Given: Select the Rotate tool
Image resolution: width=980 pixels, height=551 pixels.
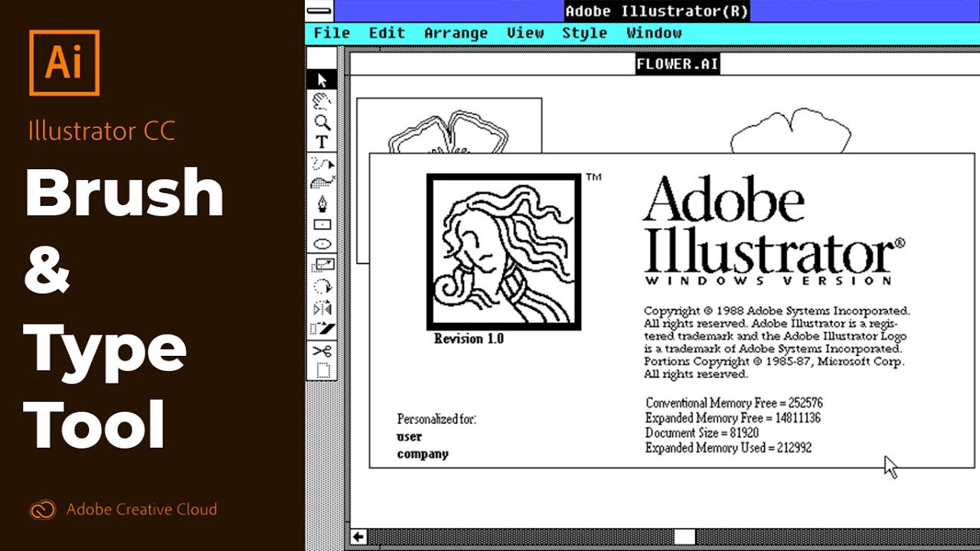Looking at the screenshot, I should pyautogui.click(x=322, y=287).
